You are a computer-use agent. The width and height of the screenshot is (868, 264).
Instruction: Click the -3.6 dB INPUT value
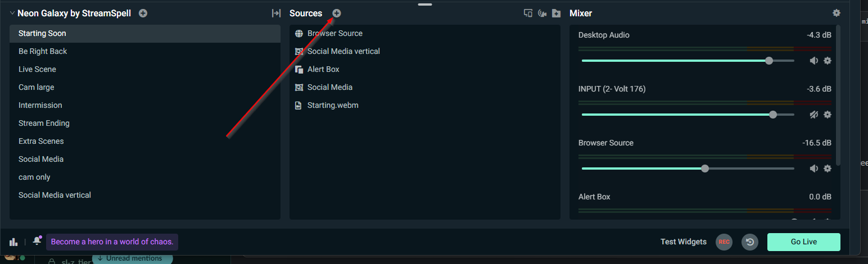pyautogui.click(x=819, y=89)
